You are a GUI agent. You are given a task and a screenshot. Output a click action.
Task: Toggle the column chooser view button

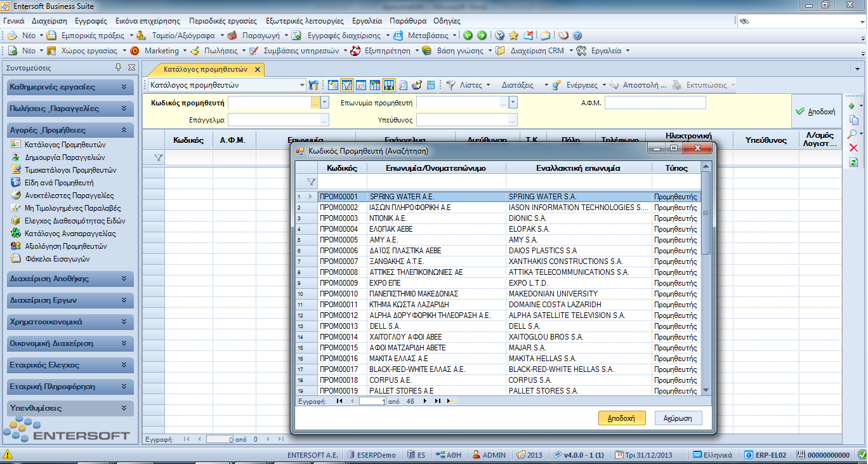375,84
